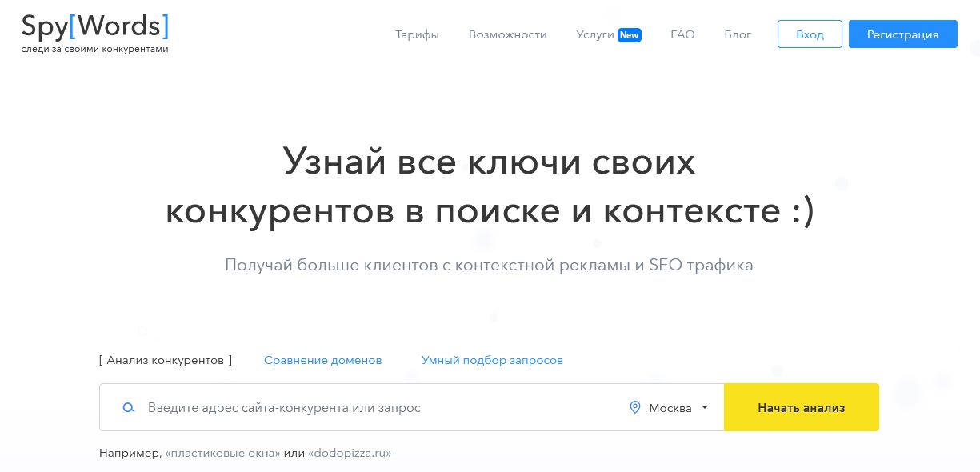Visit the Блог page
This screenshot has width=980, height=472.
coord(738,34)
